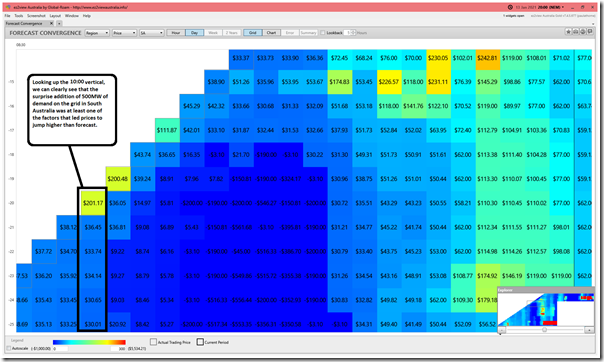Viewport: 604px width, 362px height.
Task: Click the widgets open label
Action: tap(513, 16)
